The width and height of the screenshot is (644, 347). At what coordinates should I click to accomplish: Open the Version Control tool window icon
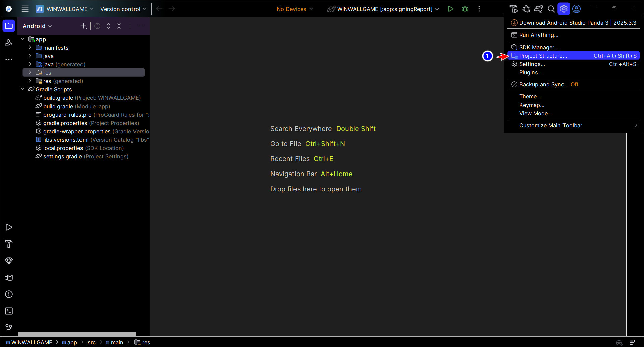[x=9, y=328]
